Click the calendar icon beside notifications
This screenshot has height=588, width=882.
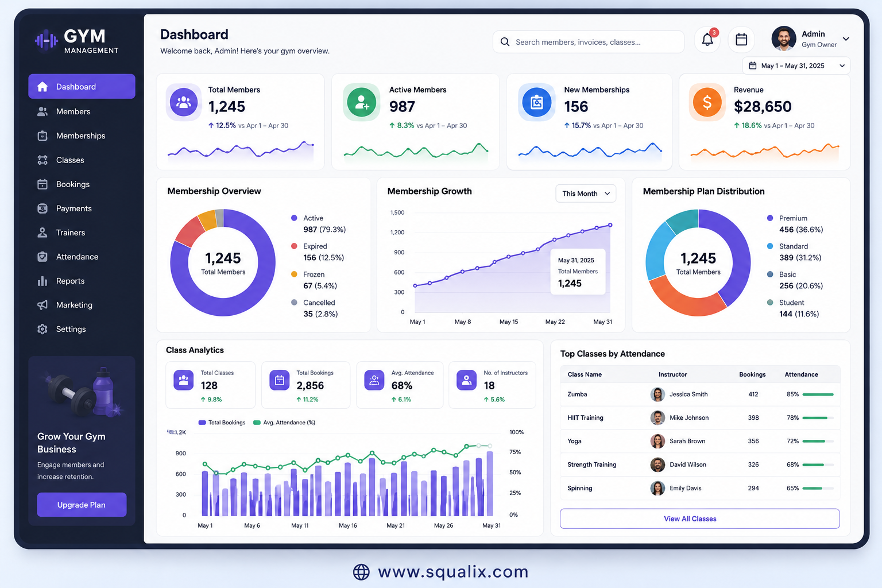[741, 40]
